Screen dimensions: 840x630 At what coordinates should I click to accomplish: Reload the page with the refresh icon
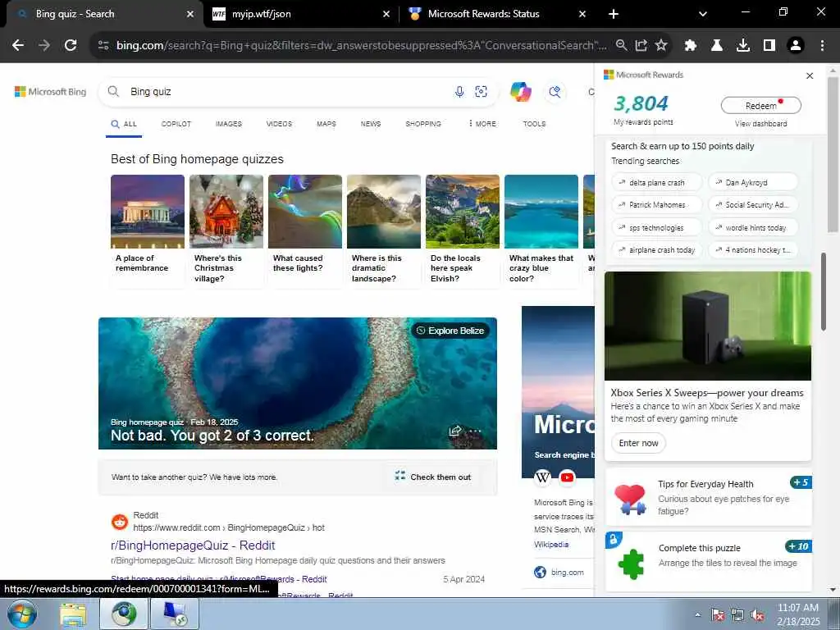point(71,46)
